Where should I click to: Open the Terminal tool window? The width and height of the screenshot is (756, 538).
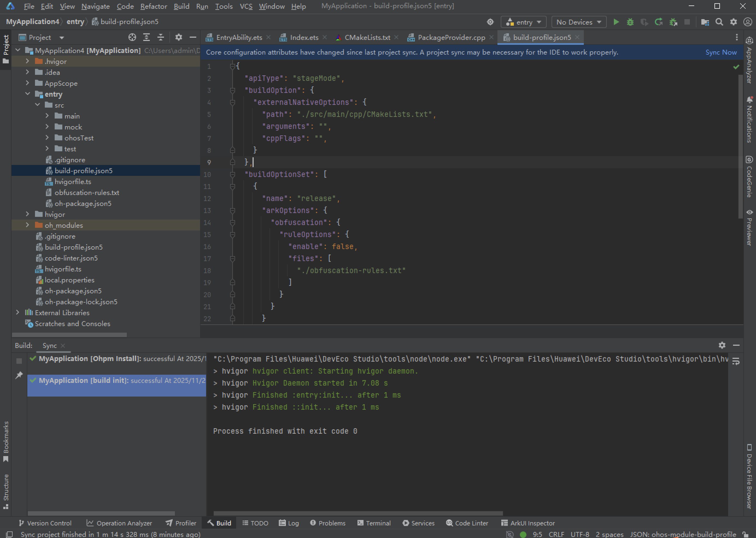(374, 523)
